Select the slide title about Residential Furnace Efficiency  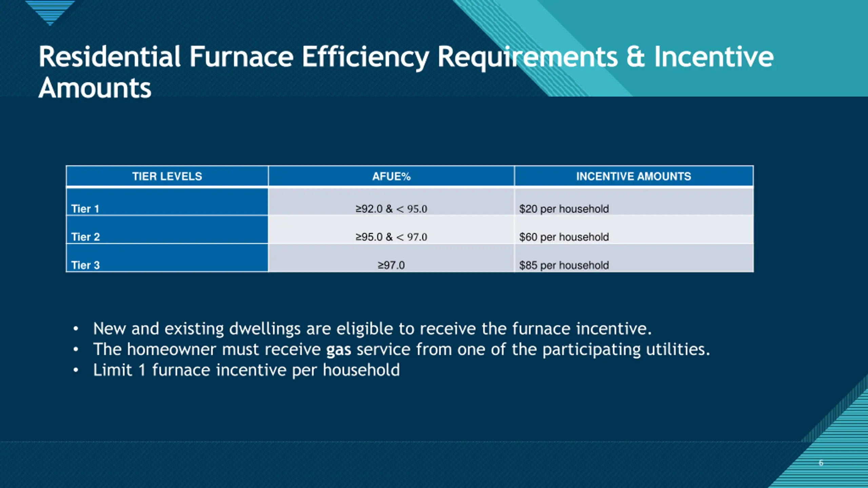pos(406,72)
